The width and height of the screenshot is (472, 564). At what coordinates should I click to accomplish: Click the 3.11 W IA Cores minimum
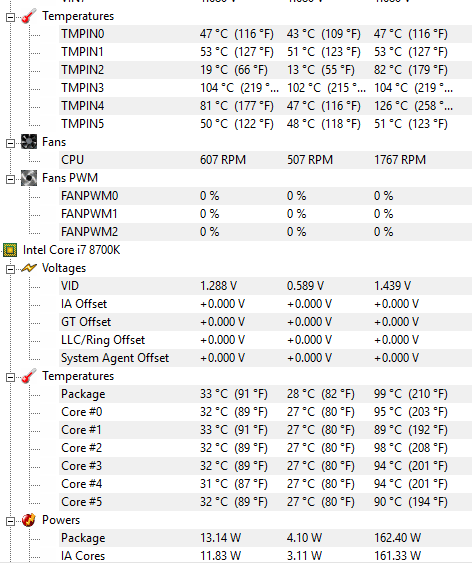pyautogui.click(x=304, y=556)
